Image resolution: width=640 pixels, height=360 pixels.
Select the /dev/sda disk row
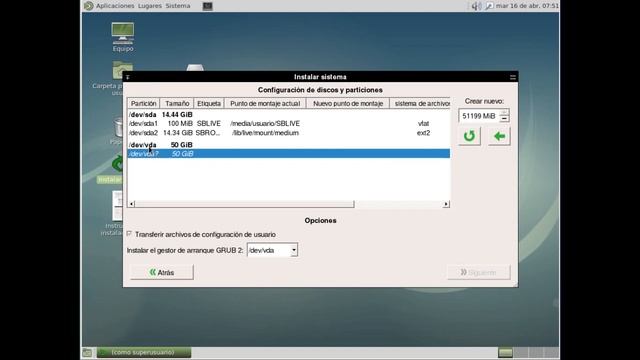pyautogui.click(x=289, y=115)
